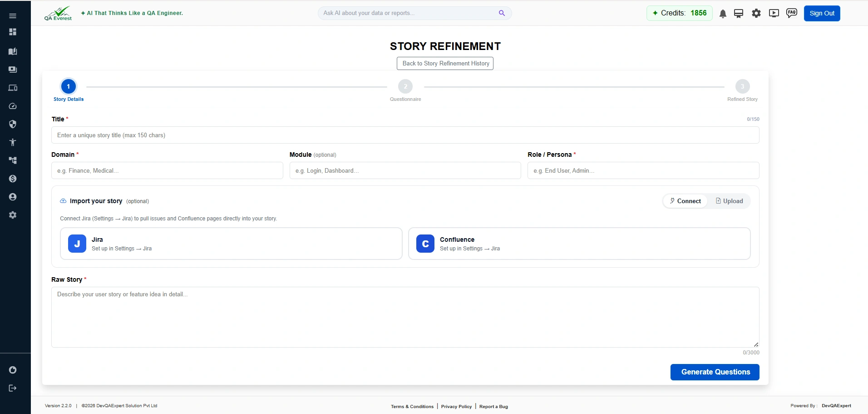This screenshot has height=414, width=868.
Task: Click into the Domain input field
Action: point(167,170)
